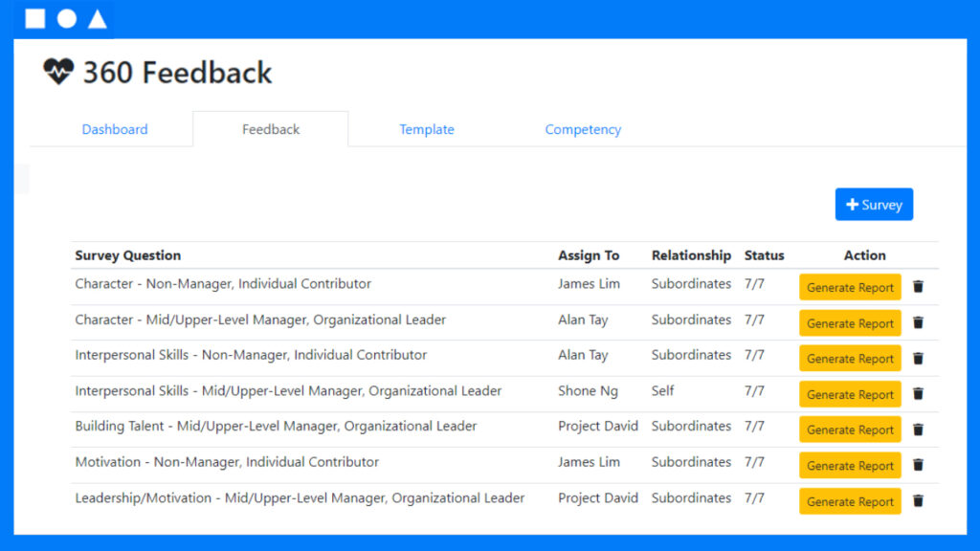Delete the James Lim Character survey row

pyautogui.click(x=918, y=287)
